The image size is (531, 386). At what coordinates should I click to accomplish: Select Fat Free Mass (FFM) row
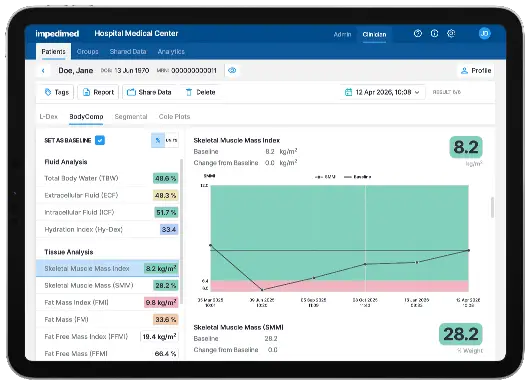coord(107,353)
